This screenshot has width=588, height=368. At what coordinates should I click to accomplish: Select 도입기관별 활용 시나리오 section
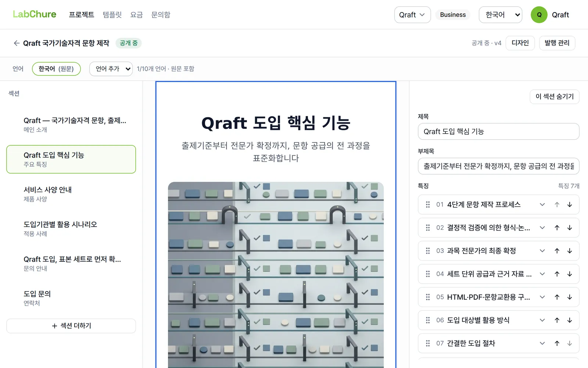pos(71,229)
